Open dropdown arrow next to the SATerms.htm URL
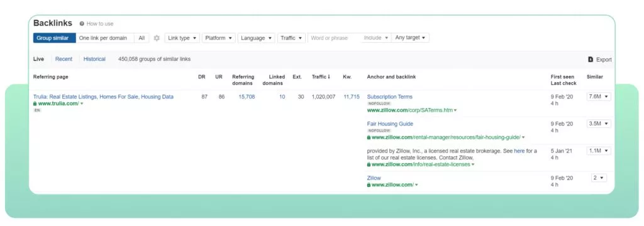Image resolution: width=644 pixels, height=226 pixels. pos(455,110)
